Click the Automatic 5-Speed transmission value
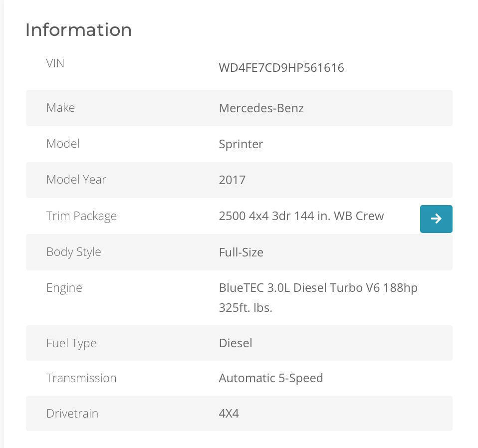478x448 pixels. (x=271, y=378)
